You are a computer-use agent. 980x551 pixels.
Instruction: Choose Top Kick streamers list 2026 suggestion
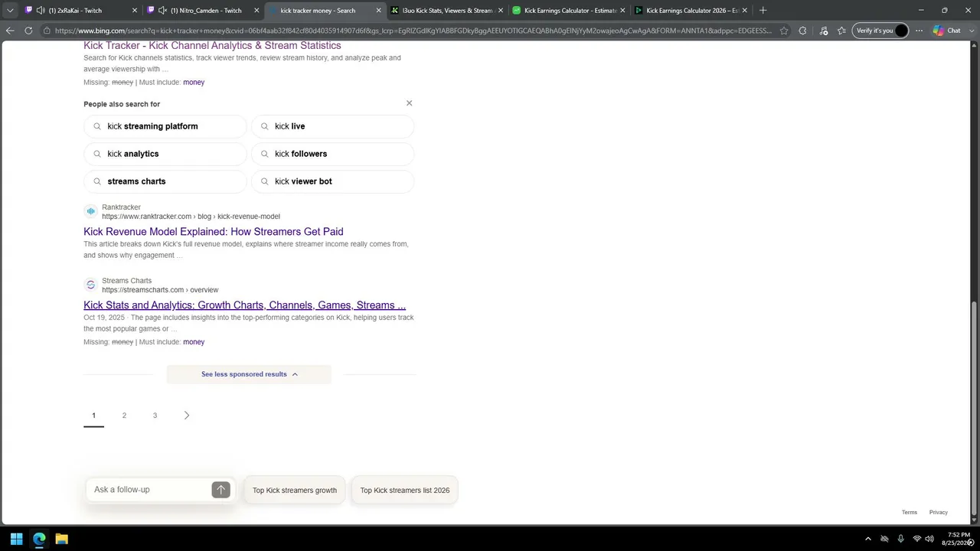[405, 491]
